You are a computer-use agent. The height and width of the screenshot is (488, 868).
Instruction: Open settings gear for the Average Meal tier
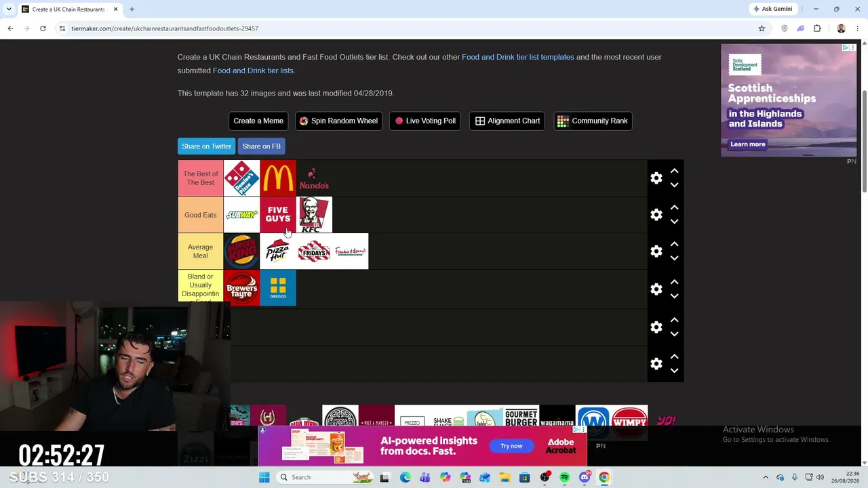click(656, 251)
